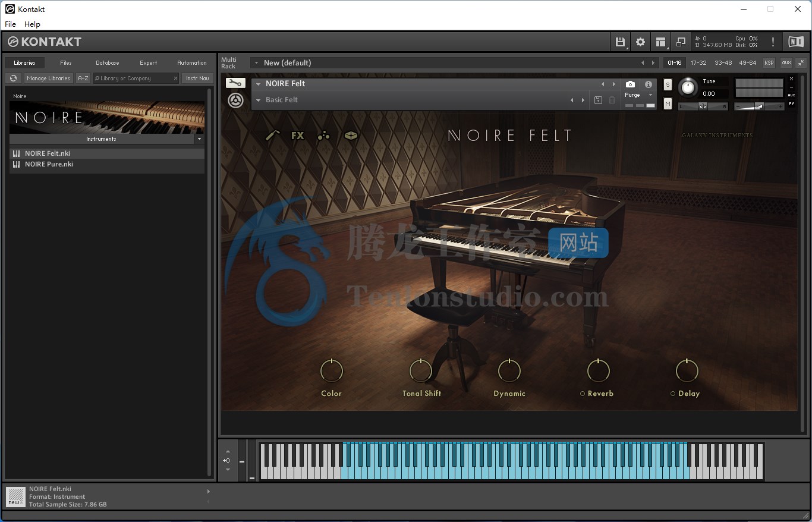
Task: Open the workspace layout menu icon
Action: [660, 42]
